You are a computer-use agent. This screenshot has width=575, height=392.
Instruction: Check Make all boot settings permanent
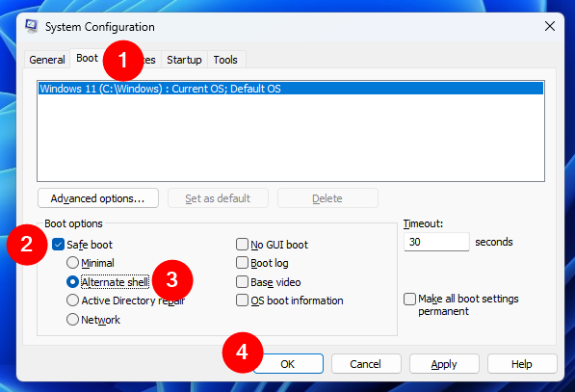(x=409, y=299)
